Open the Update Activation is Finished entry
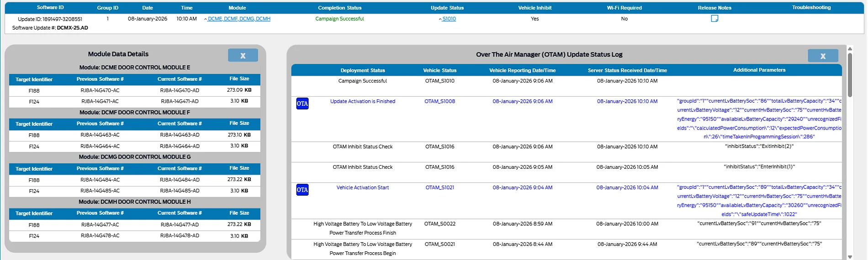This screenshot has width=868, height=260. point(363,101)
